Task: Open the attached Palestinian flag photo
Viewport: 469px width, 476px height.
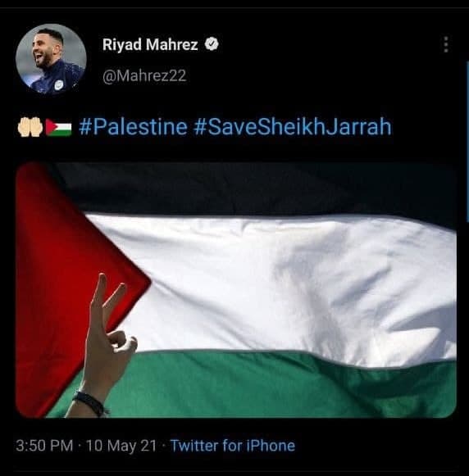Action: click(235, 290)
